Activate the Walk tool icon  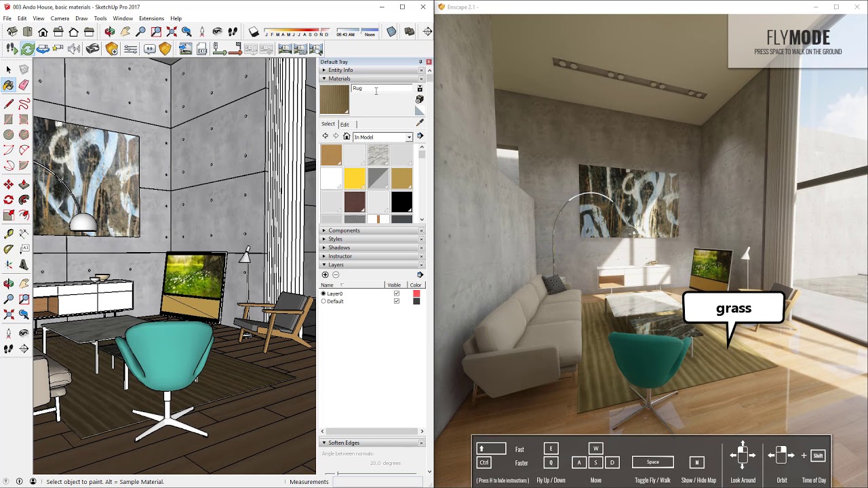[8, 347]
